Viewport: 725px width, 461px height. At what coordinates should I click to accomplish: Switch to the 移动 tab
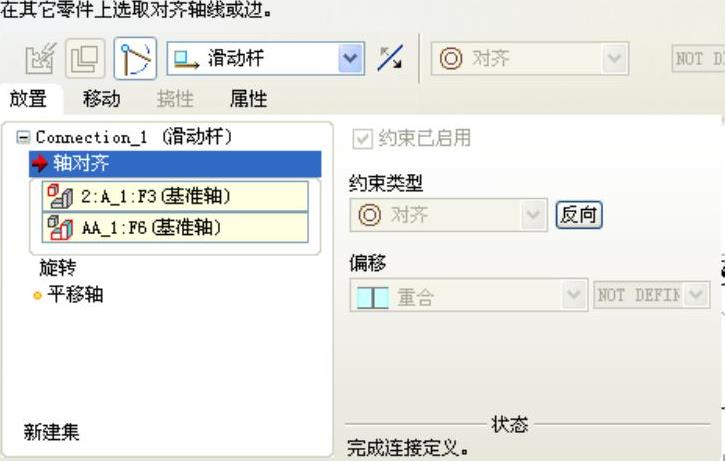tap(102, 99)
